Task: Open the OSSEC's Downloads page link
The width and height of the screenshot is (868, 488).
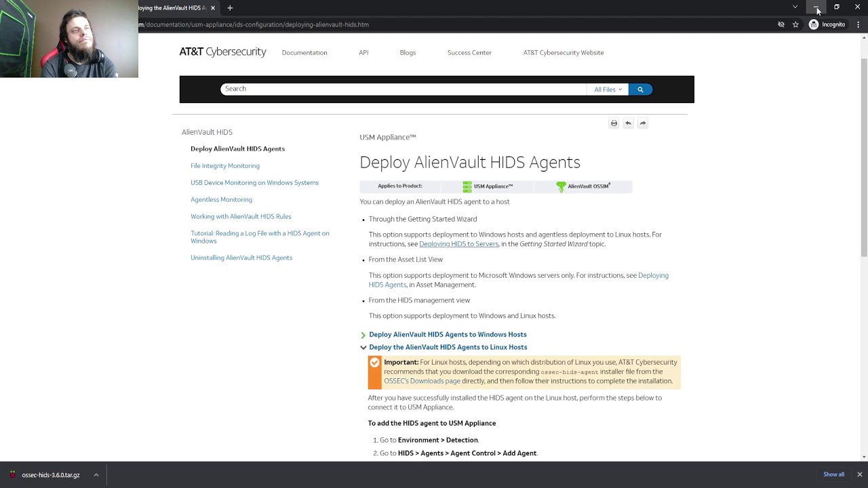Action: point(422,381)
